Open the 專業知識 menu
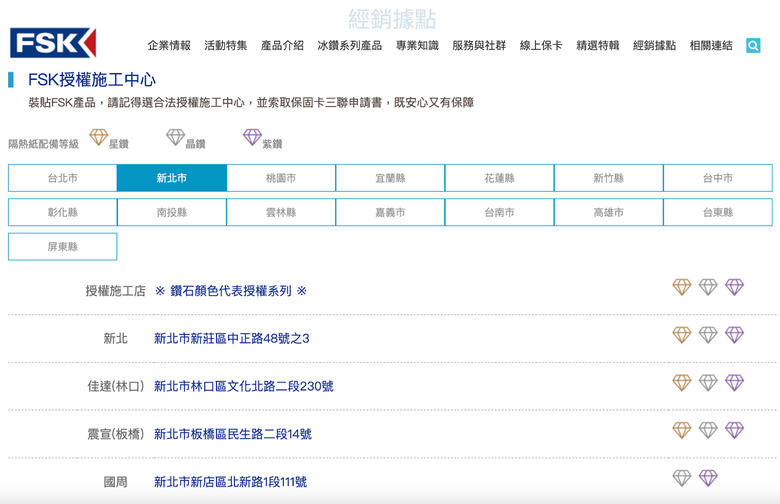780x504 pixels. (417, 46)
